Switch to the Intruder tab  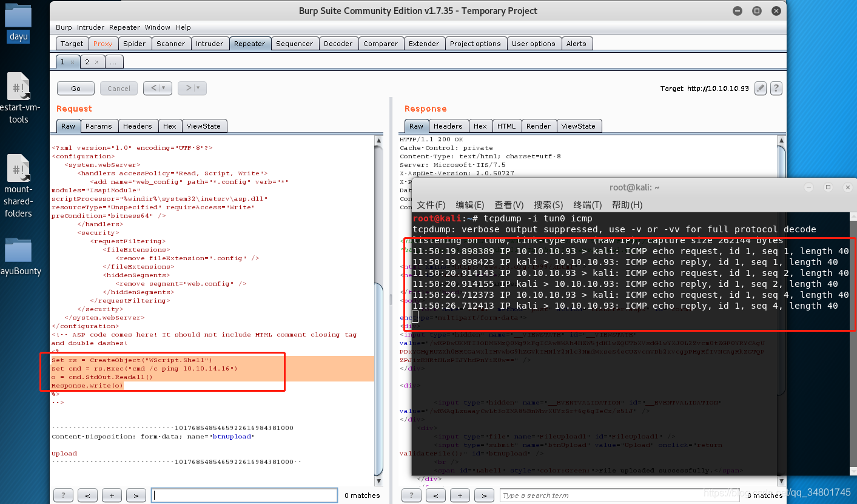click(x=210, y=44)
